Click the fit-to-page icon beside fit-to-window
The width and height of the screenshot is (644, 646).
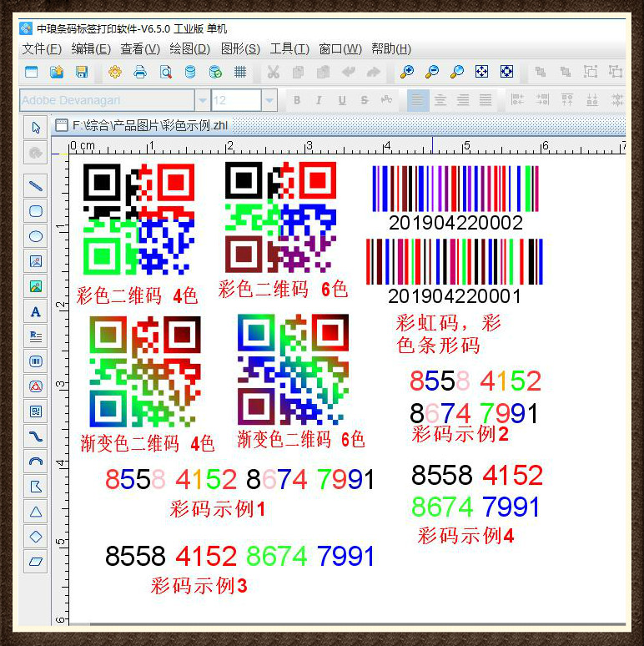point(506,72)
